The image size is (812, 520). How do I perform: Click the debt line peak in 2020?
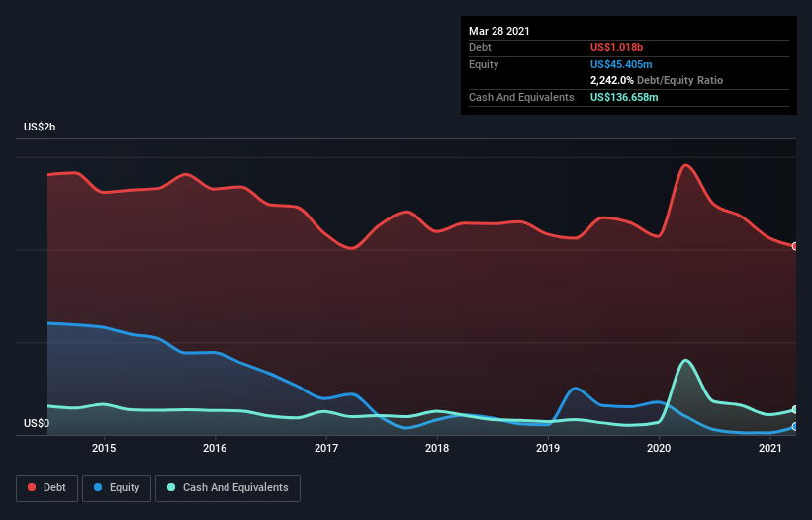point(686,165)
